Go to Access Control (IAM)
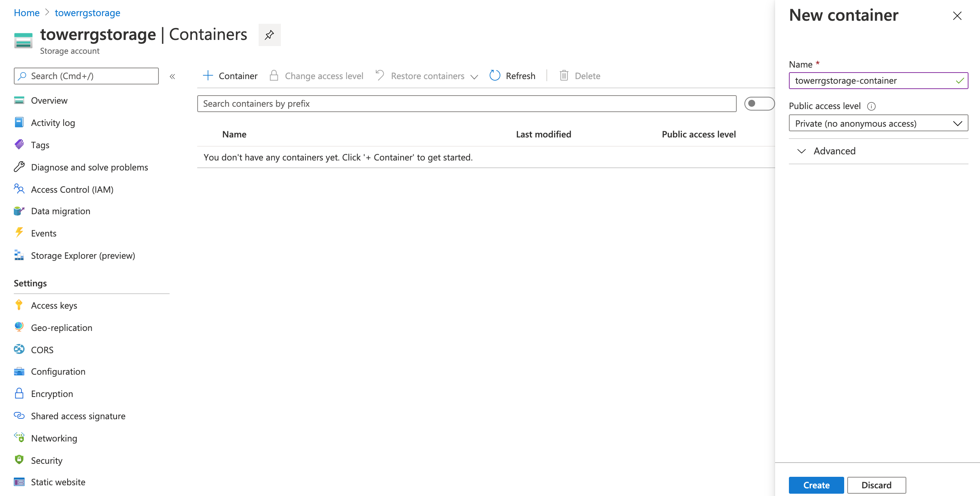The height and width of the screenshot is (496, 980). tap(72, 190)
